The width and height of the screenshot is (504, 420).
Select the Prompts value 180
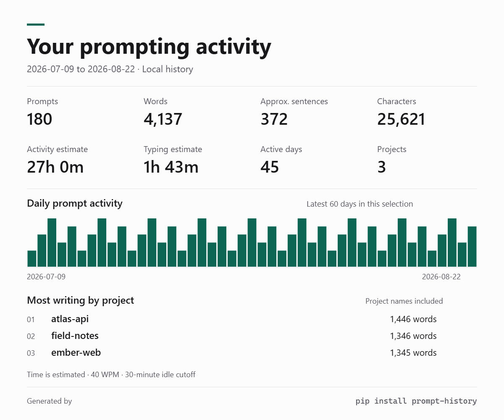pos(39,119)
